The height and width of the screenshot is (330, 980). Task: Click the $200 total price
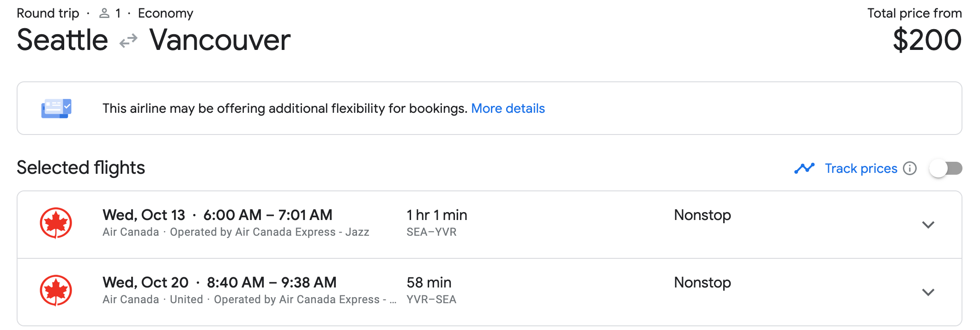[x=927, y=40]
